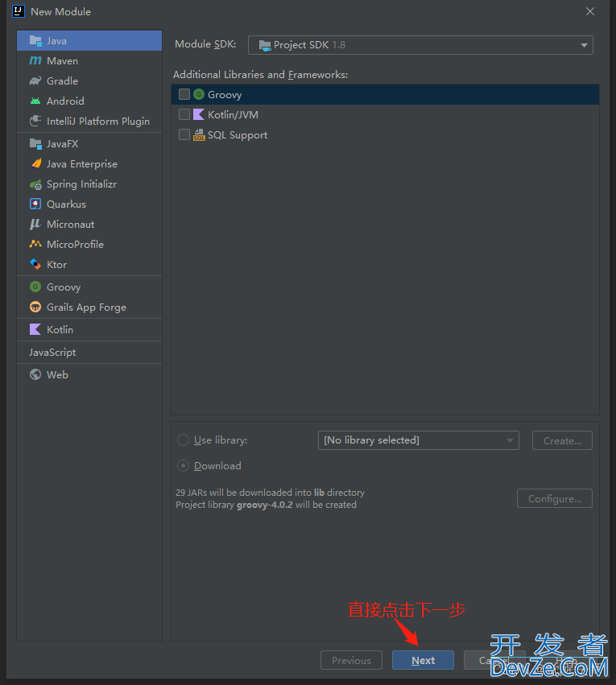Click the Maven 'm' icon
This screenshot has width=616, height=685.
[35, 60]
